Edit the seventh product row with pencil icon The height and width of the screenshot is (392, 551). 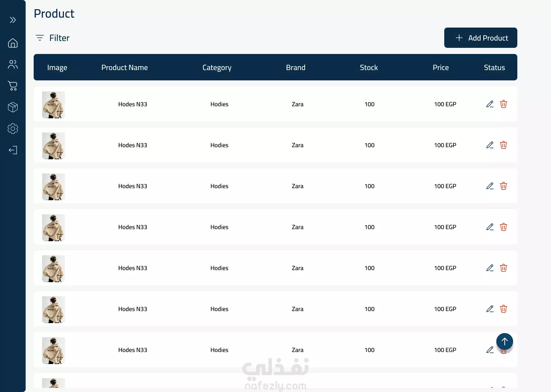click(x=490, y=350)
